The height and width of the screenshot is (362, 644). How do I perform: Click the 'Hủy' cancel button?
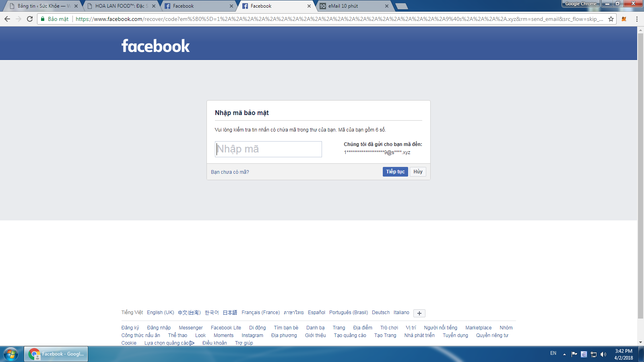click(x=418, y=172)
